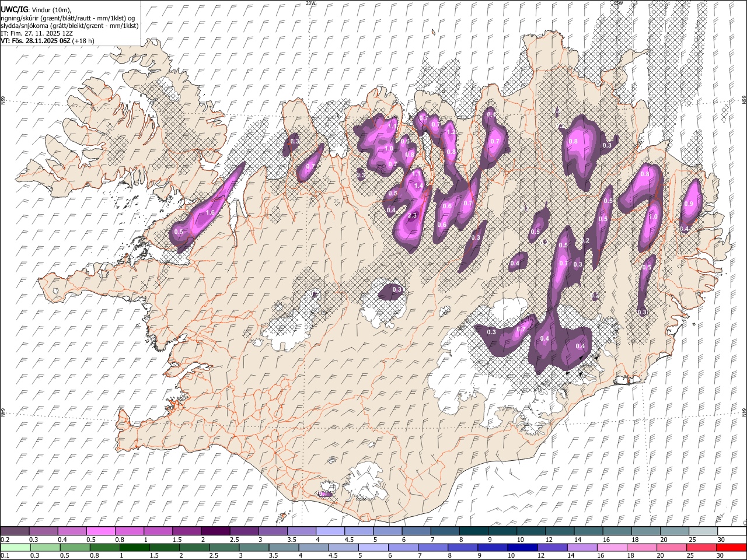Pick the bright red swatch labeled 30
This screenshot has width=747, height=560.
[x=731, y=548]
